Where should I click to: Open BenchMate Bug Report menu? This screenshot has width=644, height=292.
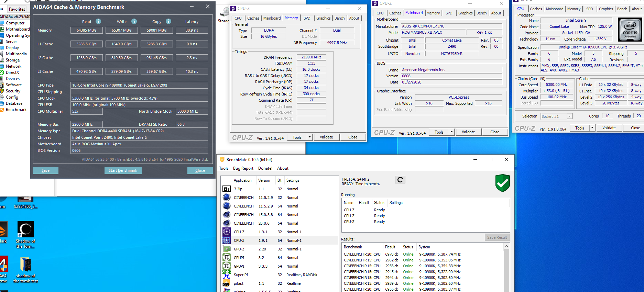tap(243, 168)
